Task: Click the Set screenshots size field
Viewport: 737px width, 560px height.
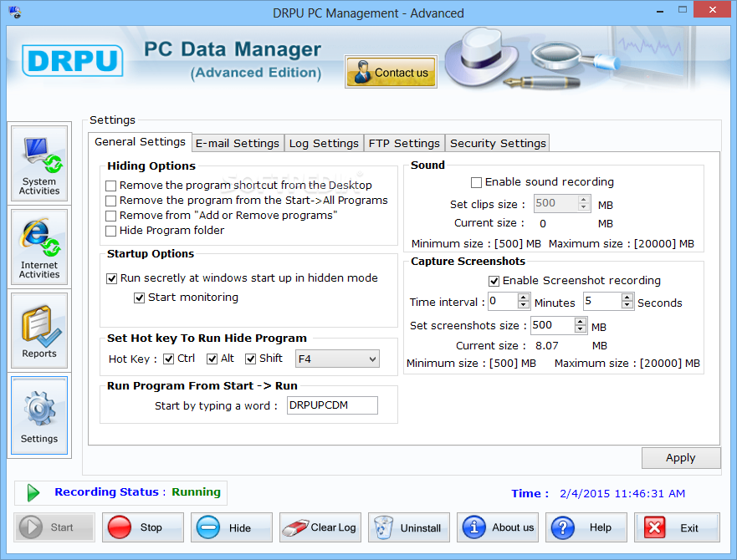Action: (x=553, y=325)
